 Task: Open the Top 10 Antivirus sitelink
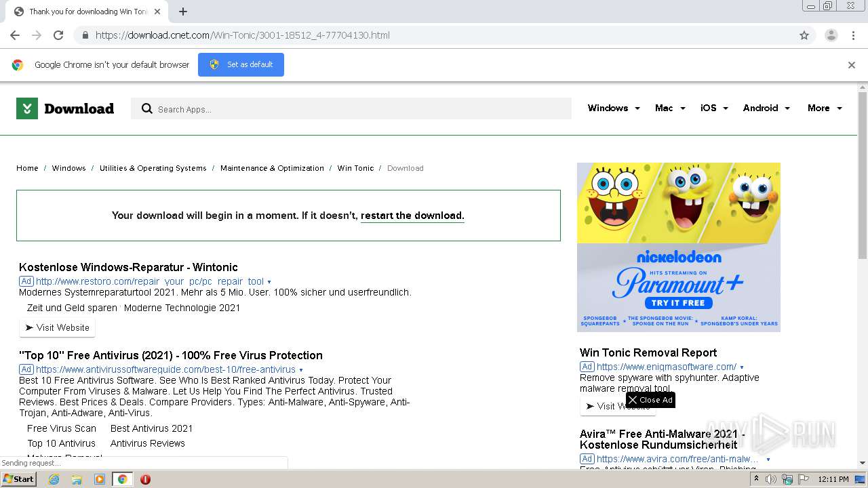click(x=62, y=443)
